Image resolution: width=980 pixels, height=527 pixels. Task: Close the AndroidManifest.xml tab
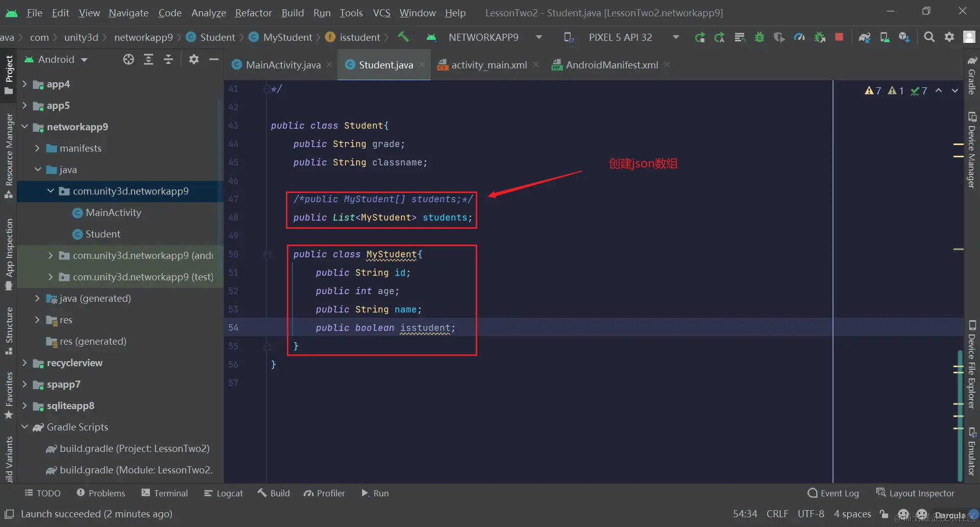(x=667, y=65)
